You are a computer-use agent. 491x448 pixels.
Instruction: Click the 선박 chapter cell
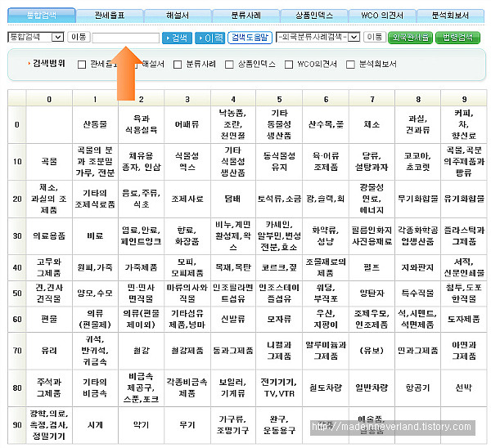click(464, 388)
